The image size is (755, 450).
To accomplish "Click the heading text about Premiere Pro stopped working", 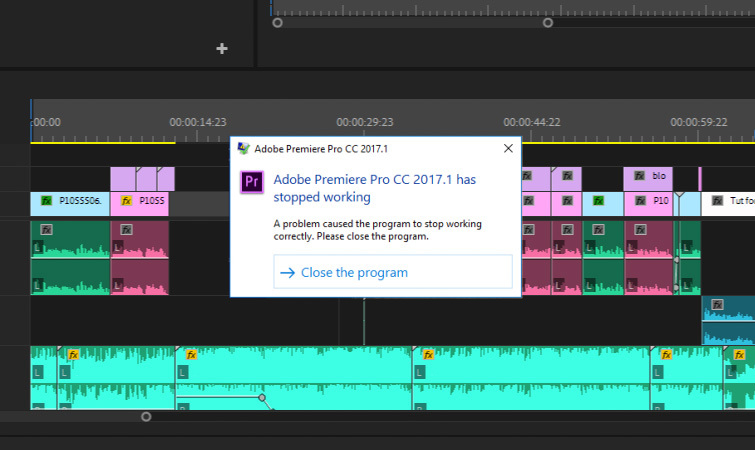I will point(375,188).
